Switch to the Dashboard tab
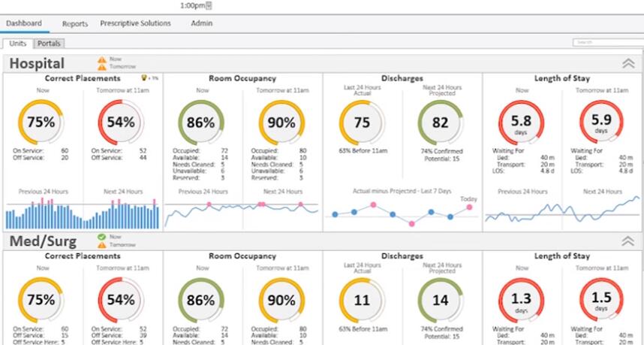The image size is (644, 345). click(24, 23)
